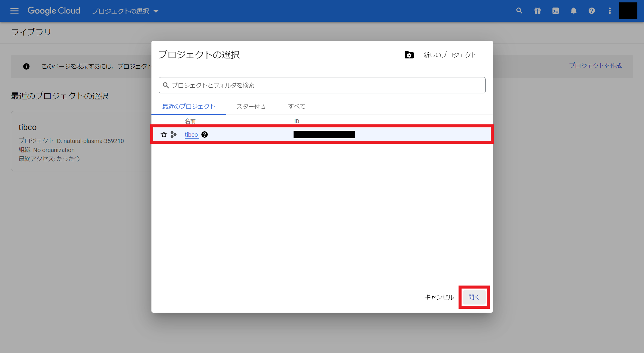Activate Cloud Shell terminal icon
This screenshot has height=353, width=644.
[555, 11]
